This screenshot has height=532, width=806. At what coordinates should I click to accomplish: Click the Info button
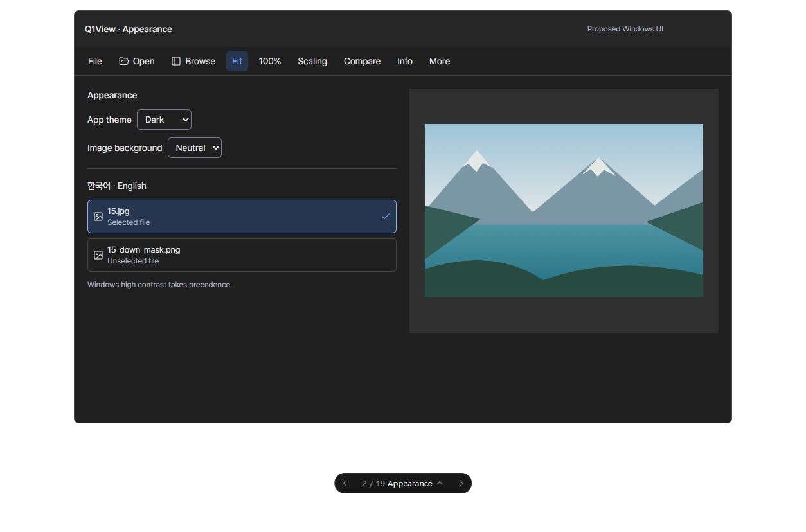point(405,61)
